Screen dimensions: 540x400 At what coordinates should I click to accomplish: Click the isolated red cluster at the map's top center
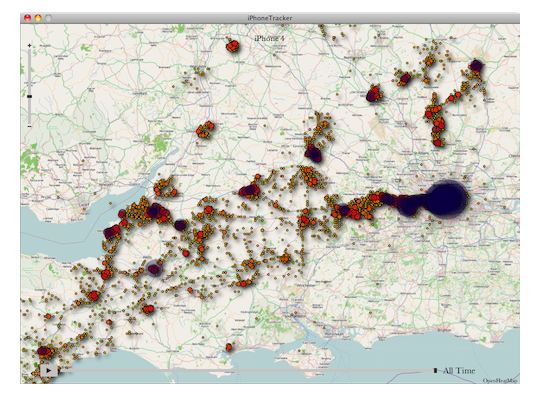(232, 46)
